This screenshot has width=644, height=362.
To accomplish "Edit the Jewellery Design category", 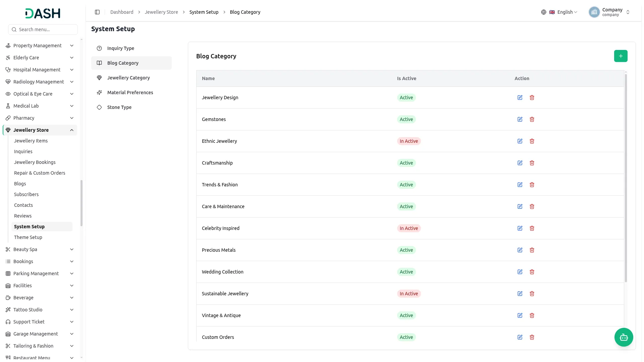I will coord(520,98).
